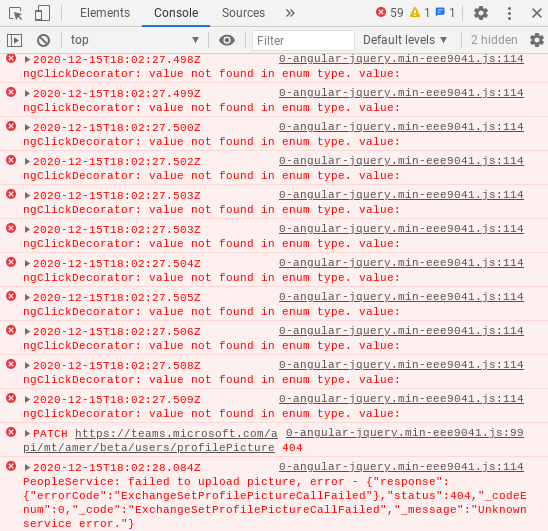Select the Console tab
Viewport: 548px width, 531px height.
176,13
